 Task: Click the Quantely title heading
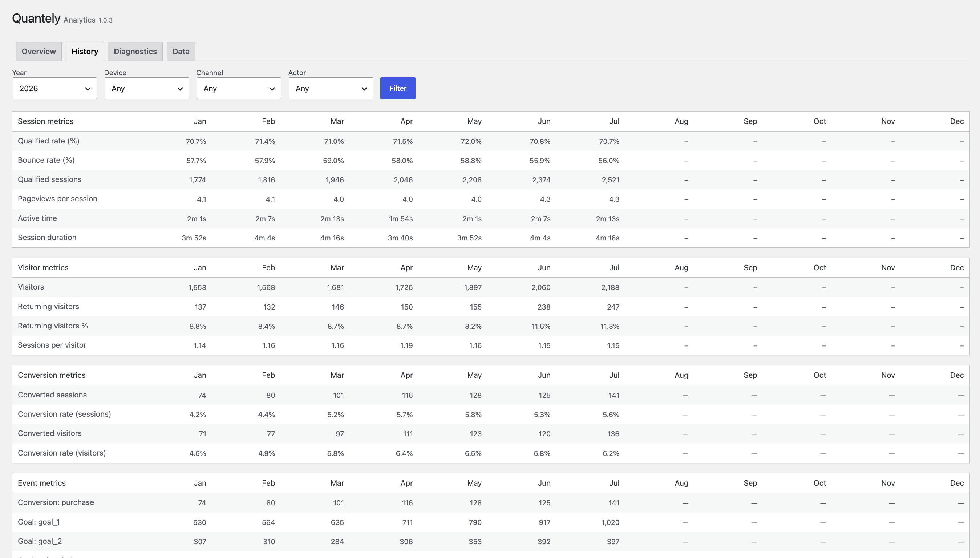(x=36, y=19)
